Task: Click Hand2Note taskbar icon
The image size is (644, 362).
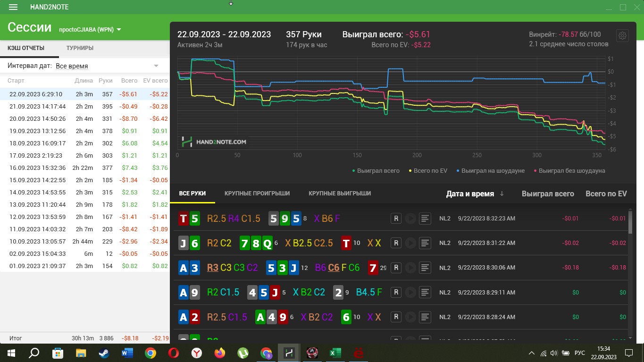Action: tap(289, 353)
